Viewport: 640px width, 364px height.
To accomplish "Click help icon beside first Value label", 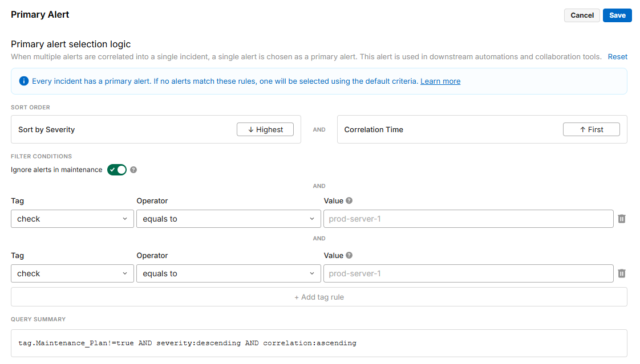I will [x=349, y=201].
